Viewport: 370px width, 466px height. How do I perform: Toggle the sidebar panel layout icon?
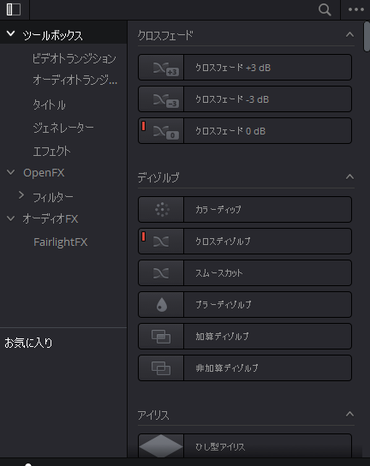[x=14, y=9]
